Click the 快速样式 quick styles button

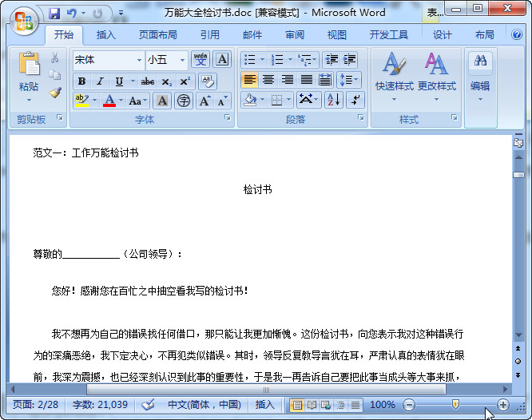395,77
